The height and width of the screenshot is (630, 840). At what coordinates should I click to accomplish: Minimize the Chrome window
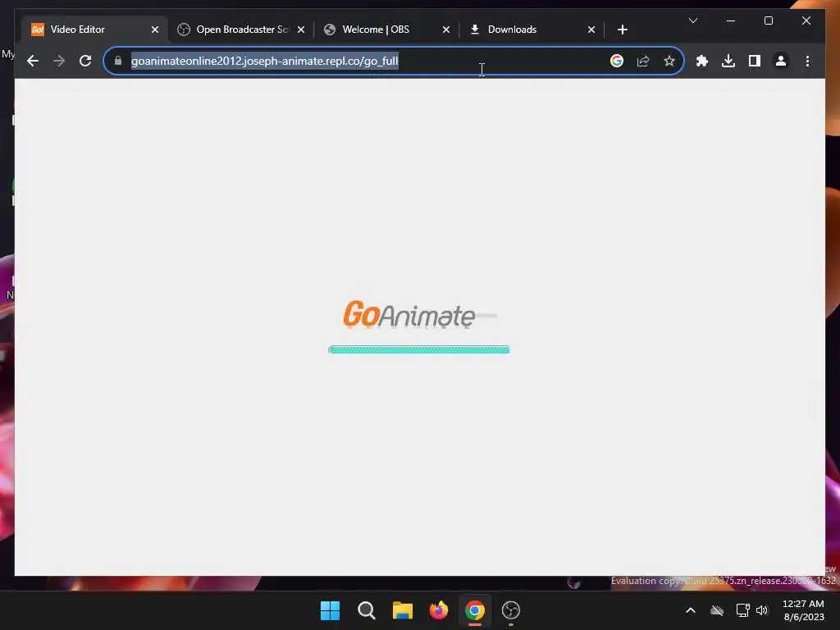731,21
